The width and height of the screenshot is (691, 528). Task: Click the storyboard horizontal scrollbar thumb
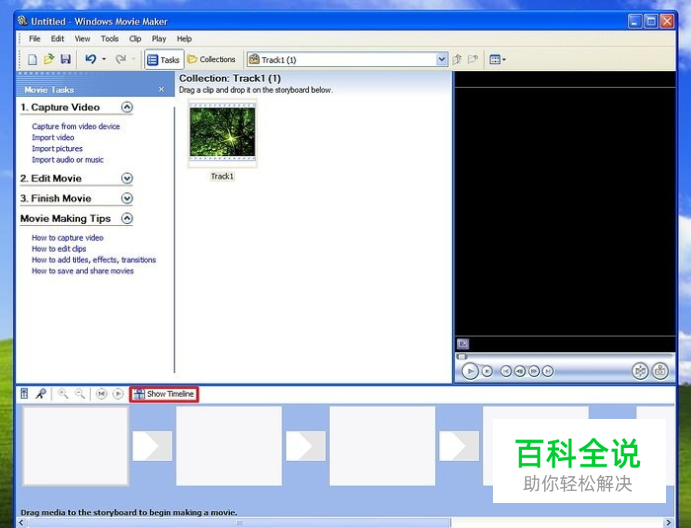239,523
